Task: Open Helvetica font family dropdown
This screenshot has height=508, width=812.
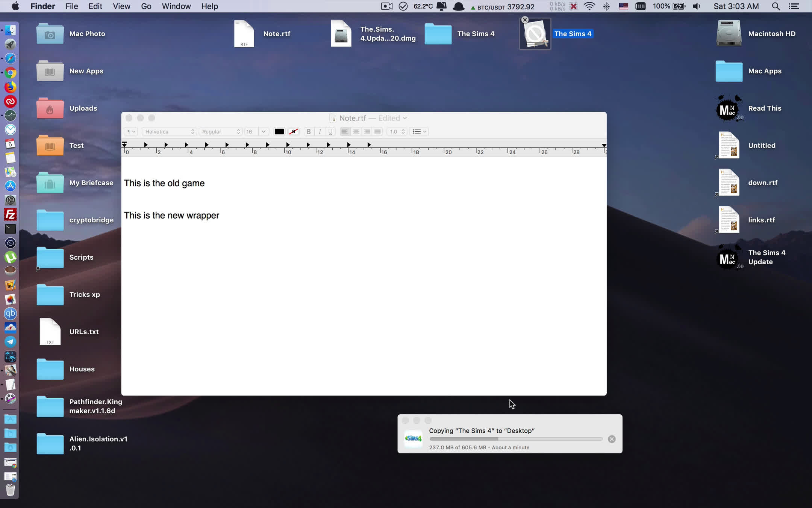Action: [169, 132]
